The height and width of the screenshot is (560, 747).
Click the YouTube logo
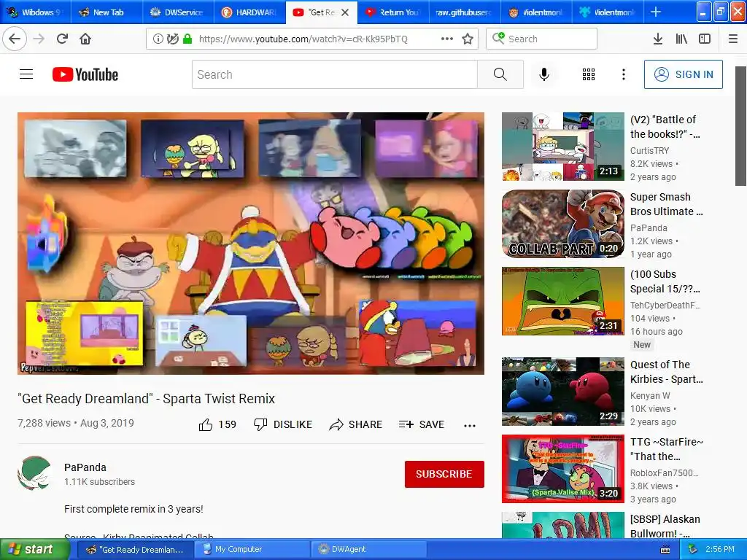point(85,74)
